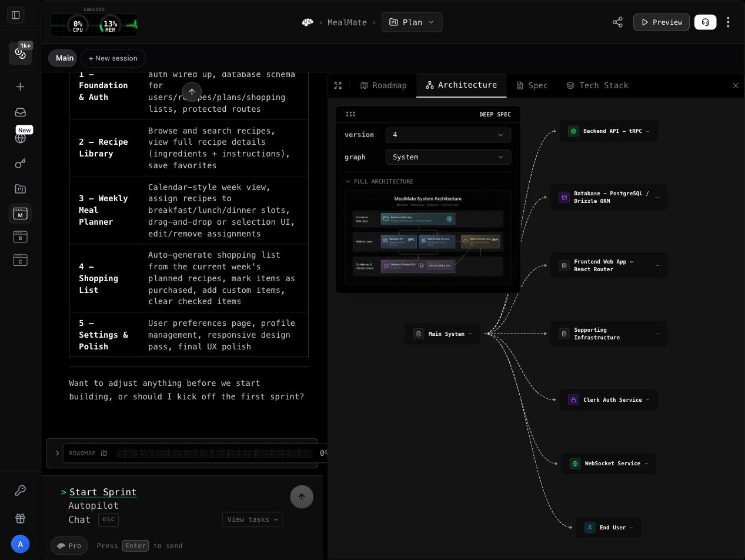Screen dimensions: 745x560
Task: Switch to the Tech Stack tab
Action: click(x=597, y=86)
